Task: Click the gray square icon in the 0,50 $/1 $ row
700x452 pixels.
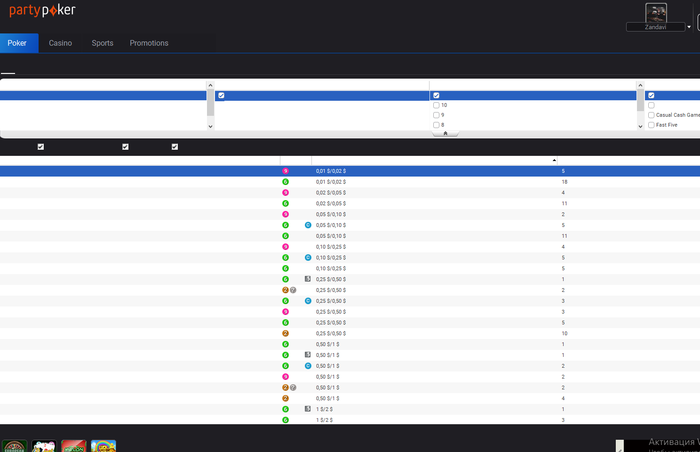Action: pyautogui.click(x=308, y=355)
